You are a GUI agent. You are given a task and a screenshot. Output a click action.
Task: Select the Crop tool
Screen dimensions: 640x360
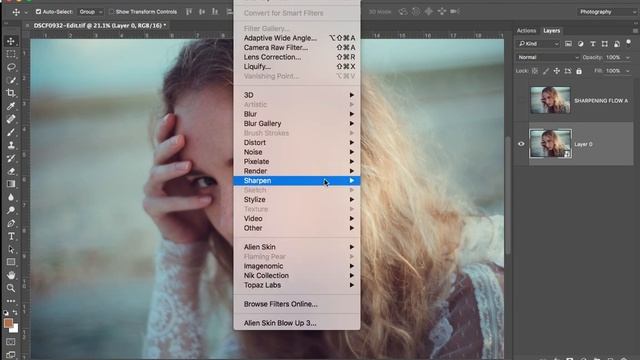[11, 93]
